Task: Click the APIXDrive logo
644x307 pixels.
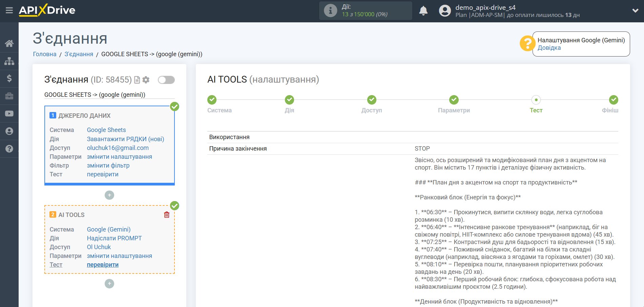Action: 47,10
